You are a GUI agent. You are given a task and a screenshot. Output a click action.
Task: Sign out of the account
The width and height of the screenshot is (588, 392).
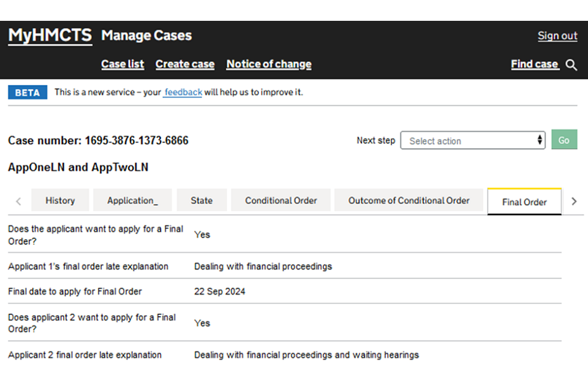[557, 36]
